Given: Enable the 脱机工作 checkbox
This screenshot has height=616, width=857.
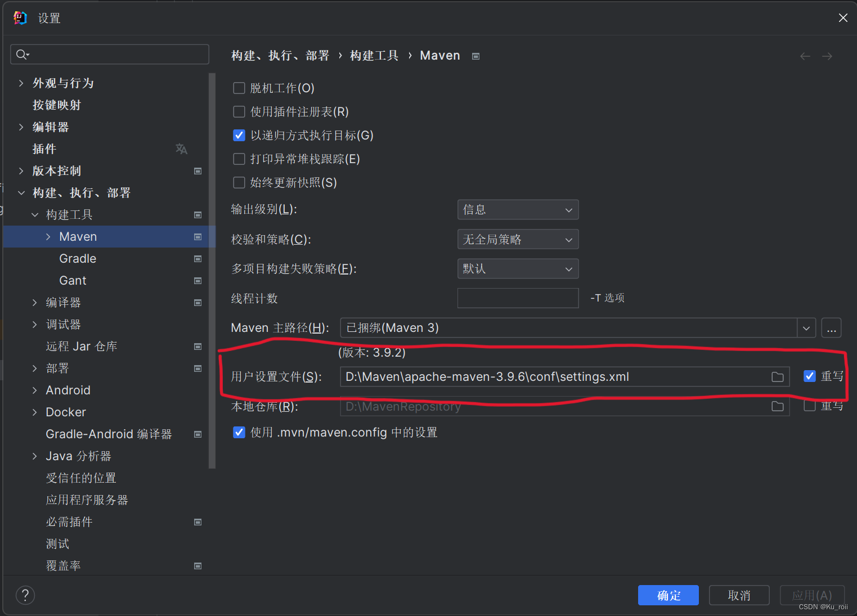Looking at the screenshot, I should click(239, 88).
